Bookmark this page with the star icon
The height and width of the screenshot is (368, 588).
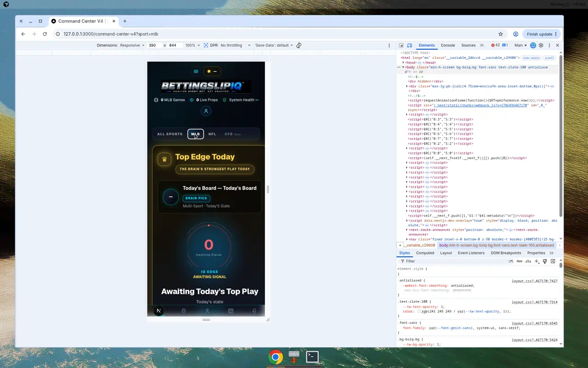(x=501, y=34)
